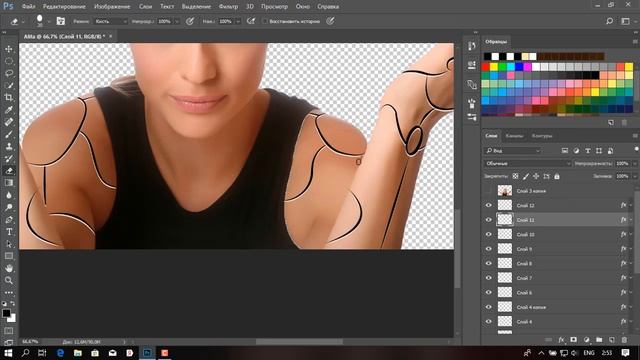Click the search icon in options bar
The image size is (640, 360).
pos(609,21)
